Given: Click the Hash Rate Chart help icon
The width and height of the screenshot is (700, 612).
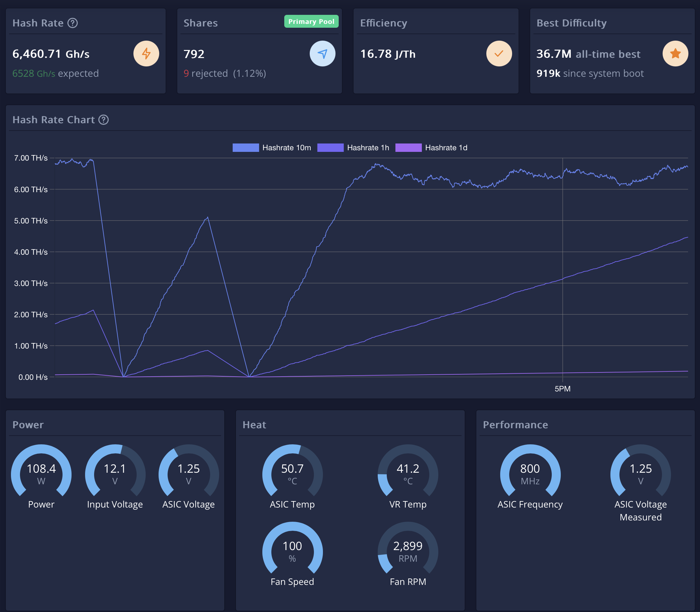Looking at the screenshot, I should (103, 120).
